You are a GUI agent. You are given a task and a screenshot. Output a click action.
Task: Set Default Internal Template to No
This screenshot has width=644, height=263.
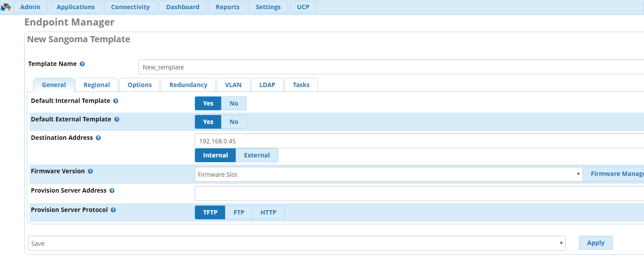(234, 103)
